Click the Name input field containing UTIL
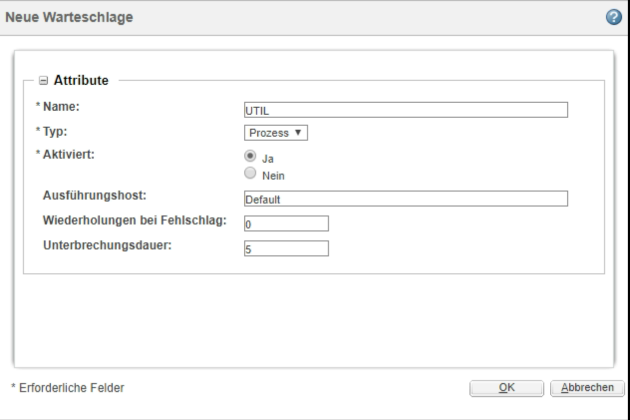The image size is (630, 420). pyautogui.click(x=405, y=110)
